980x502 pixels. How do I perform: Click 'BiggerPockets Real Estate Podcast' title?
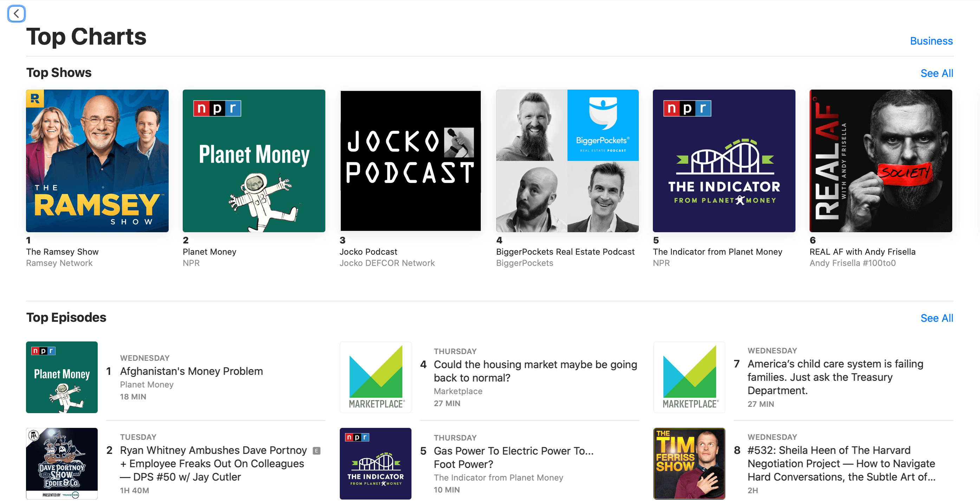(x=565, y=252)
